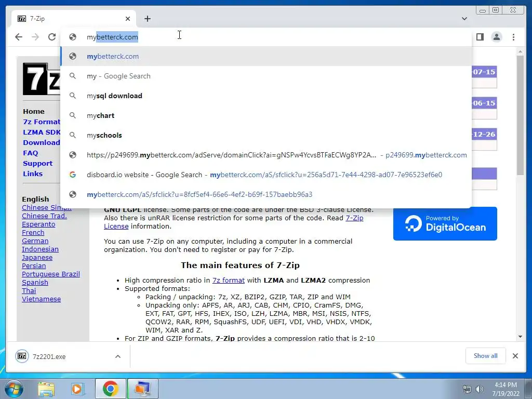Select p249699.mybetterck.com adServe suggestion
532x399 pixels.
(266, 155)
